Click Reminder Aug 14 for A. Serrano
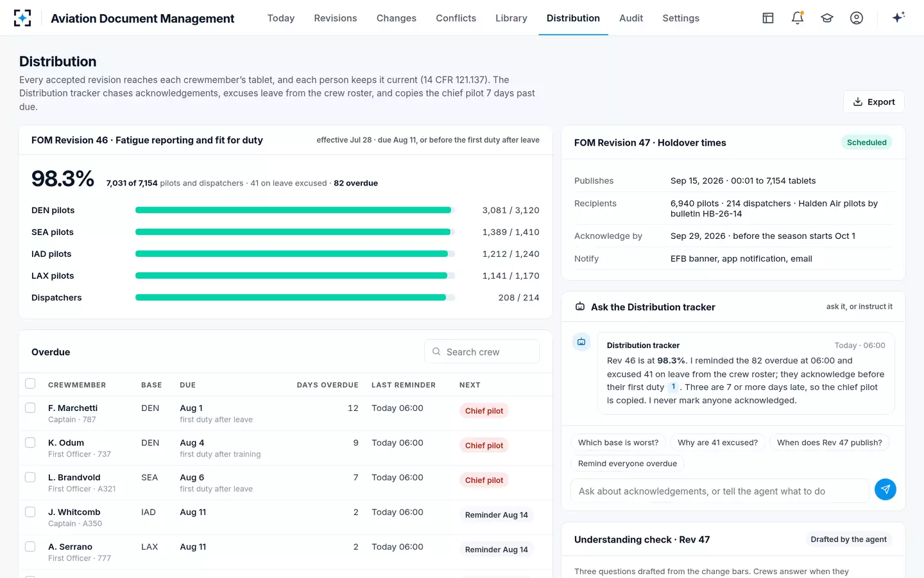Screen dimensions: 924x578 (x=497, y=550)
